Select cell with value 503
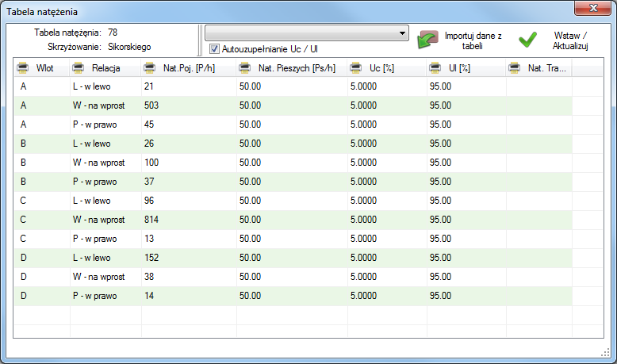This screenshot has width=617, height=364. click(x=189, y=105)
